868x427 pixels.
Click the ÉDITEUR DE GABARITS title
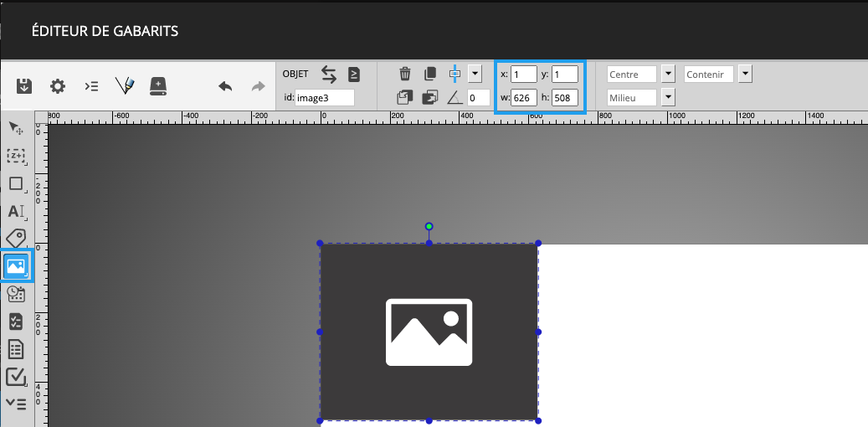click(x=105, y=31)
